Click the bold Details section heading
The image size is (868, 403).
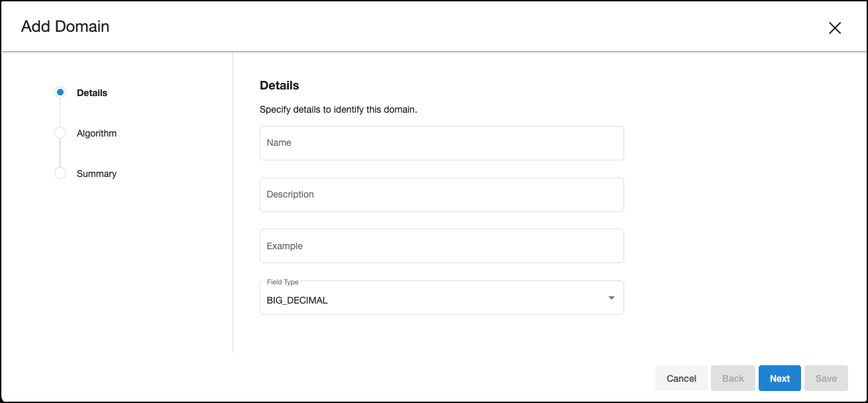click(280, 86)
